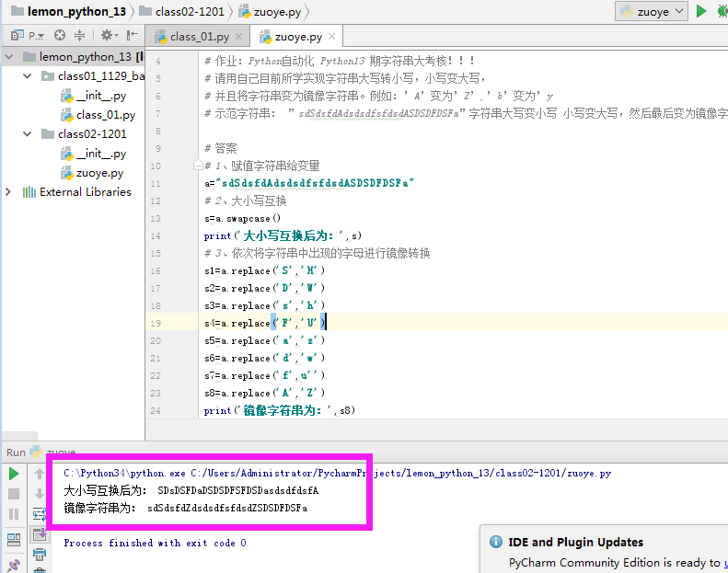Toggle code folding marker at line 10
Screen dimensions: 728x573
(x=198, y=166)
